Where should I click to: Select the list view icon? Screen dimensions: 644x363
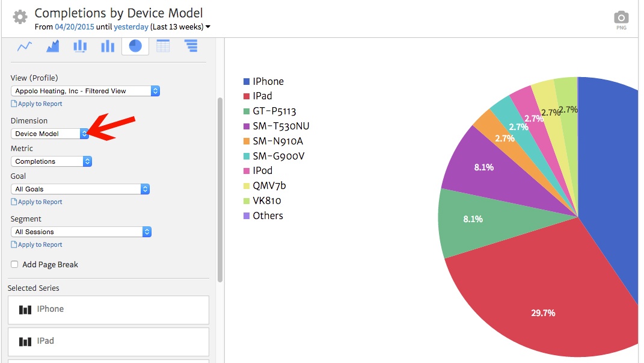191,46
